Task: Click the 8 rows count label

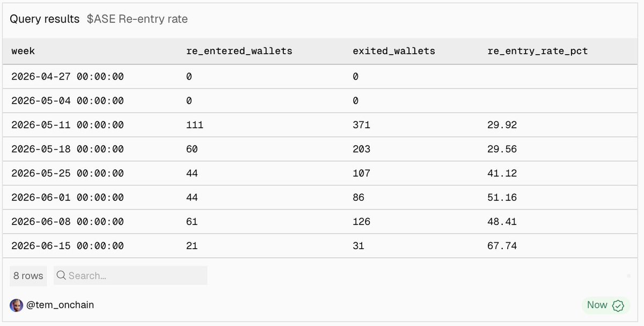Action: (x=28, y=276)
